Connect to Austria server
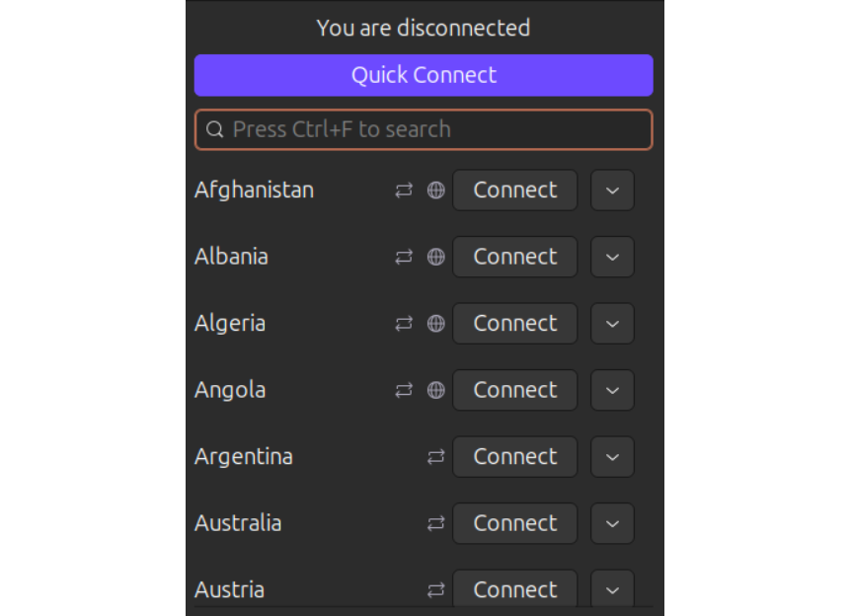Viewport: 850px width, 616px height. point(514,590)
